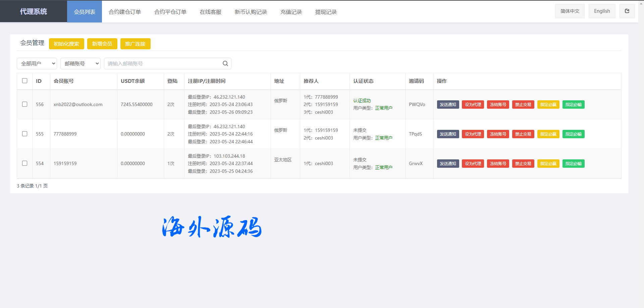Click 设为代理 for member 556

point(473,105)
